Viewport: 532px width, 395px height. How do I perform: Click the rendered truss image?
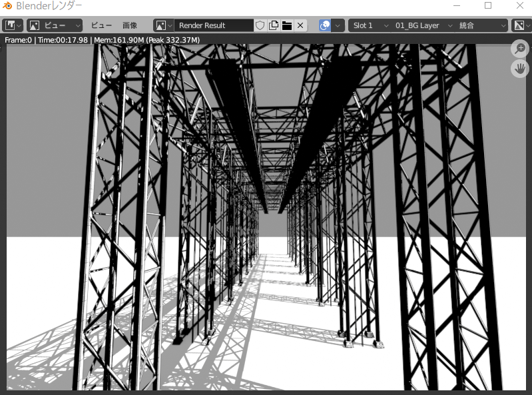266,217
